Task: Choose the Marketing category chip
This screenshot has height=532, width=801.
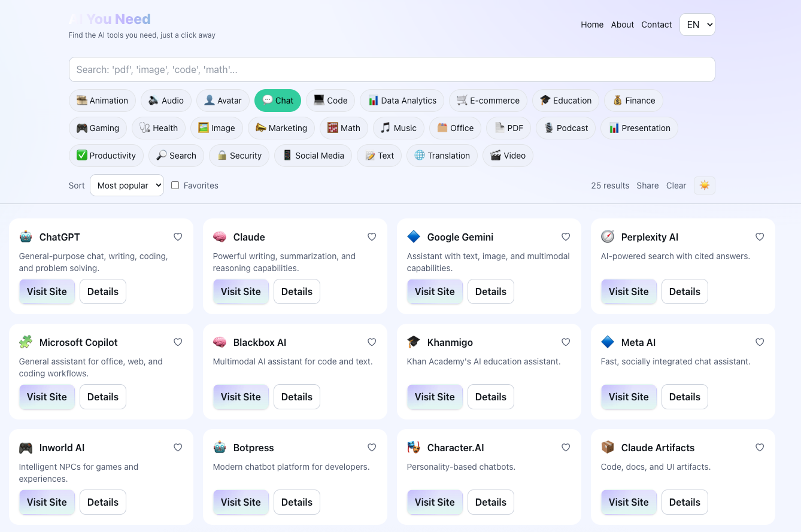Action: pyautogui.click(x=281, y=128)
